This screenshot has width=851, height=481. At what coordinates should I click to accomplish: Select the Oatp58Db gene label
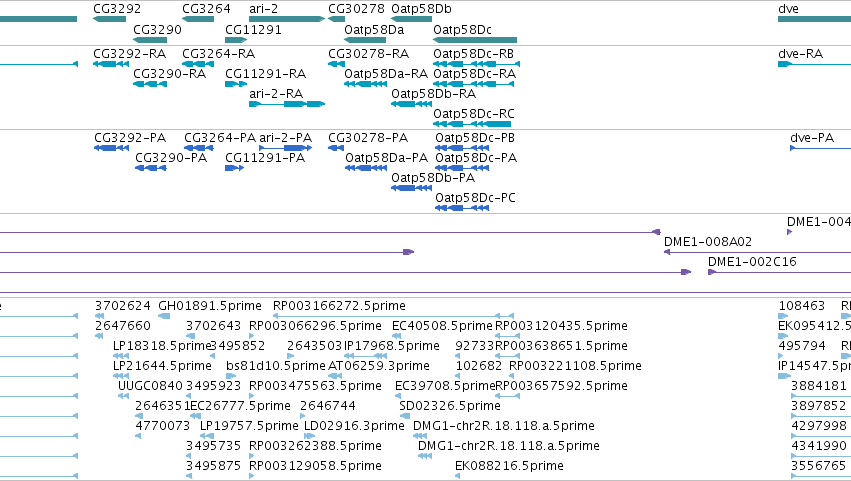(421, 9)
